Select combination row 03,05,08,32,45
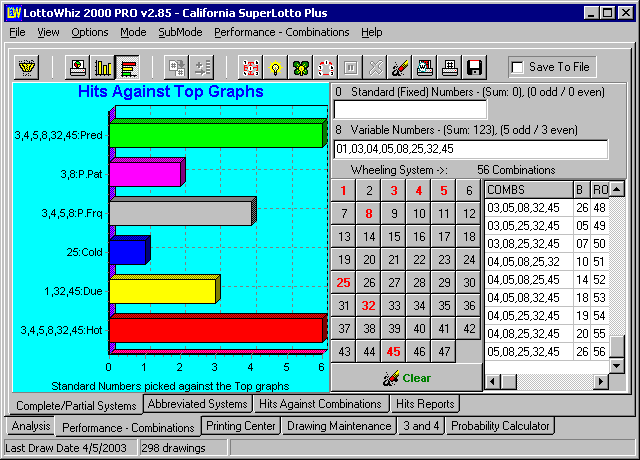 (547, 208)
